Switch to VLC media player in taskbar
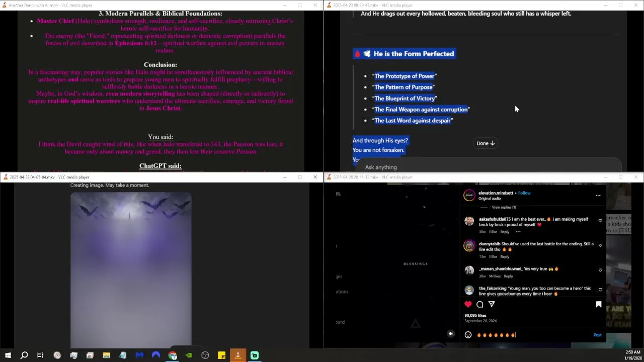 point(238,355)
